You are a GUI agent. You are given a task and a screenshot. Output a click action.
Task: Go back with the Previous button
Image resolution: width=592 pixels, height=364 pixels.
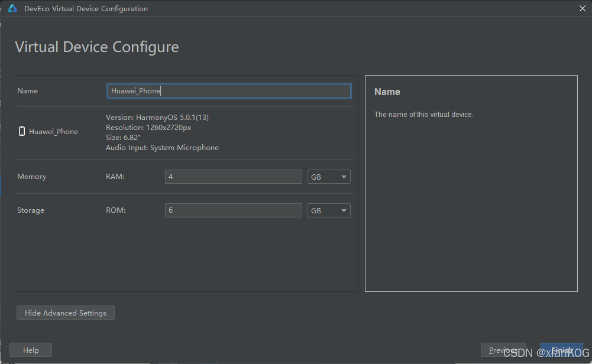pos(503,350)
